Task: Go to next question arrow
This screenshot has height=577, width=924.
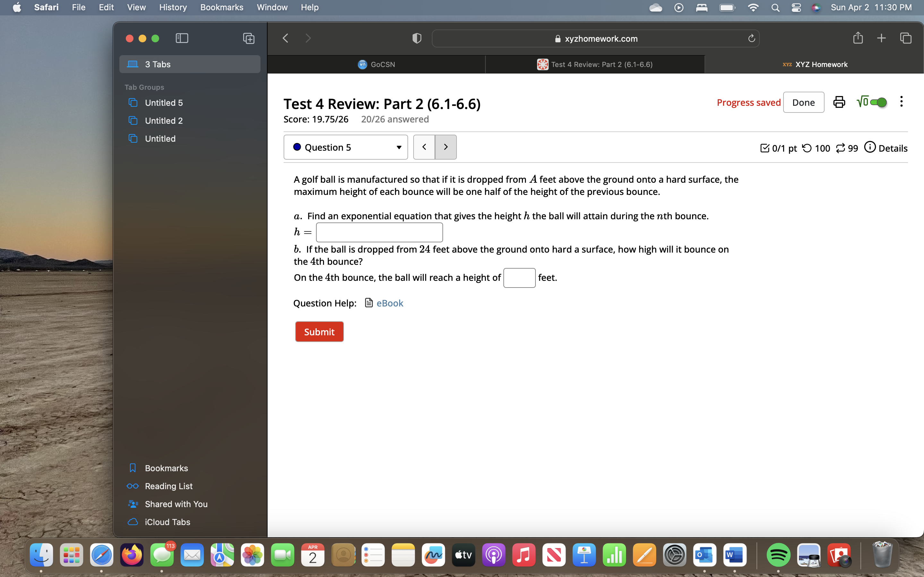Action: click(x=446, y=147)
